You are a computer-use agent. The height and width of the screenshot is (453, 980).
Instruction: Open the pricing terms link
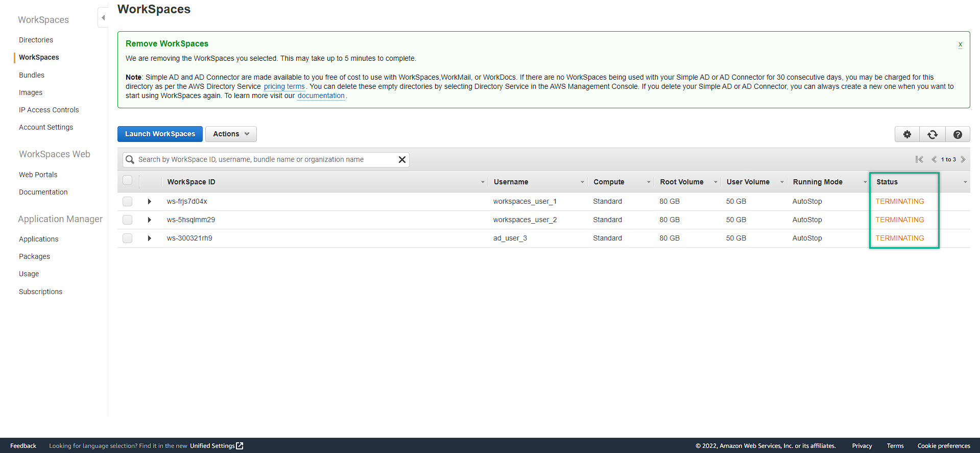(x=284, y=87)
